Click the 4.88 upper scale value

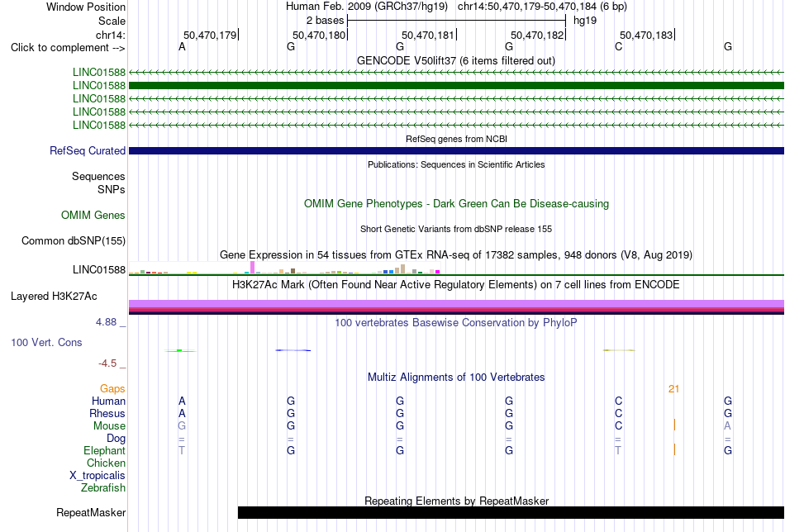pyautogui.click(x=106, y=322)
